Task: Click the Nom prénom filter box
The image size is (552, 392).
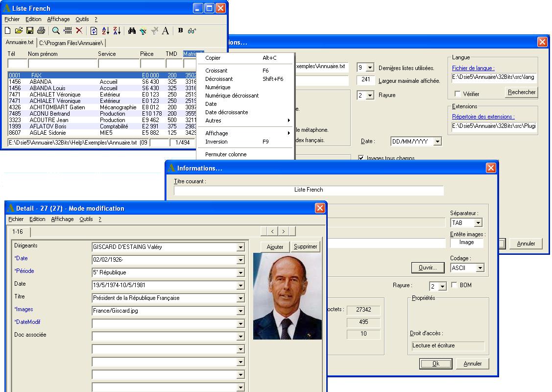Action: coord(63,64)
